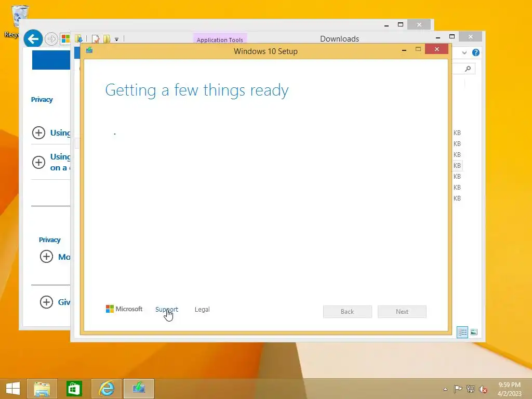Click the Windows 10 Setup taskbar icon
Image resolution: width=532 pixels, height=399 pixels.
[x=139, y=388]
